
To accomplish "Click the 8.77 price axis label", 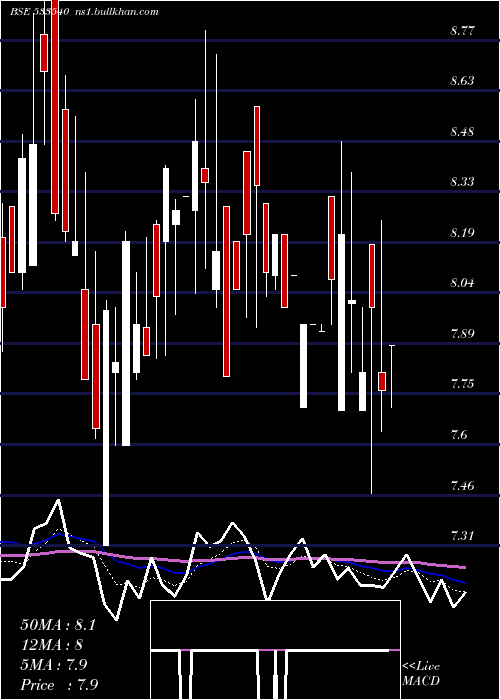I will (x=462, y=31).
